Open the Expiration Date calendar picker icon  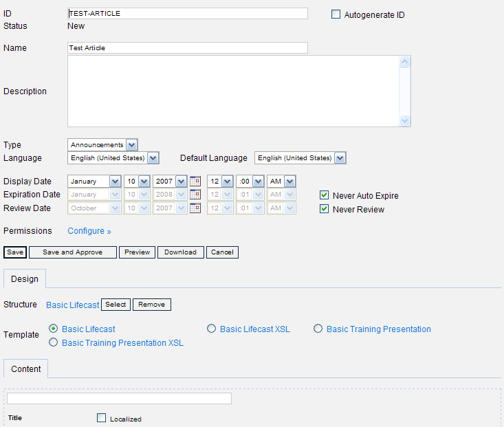pyautogui.click(x=195, y=195)
